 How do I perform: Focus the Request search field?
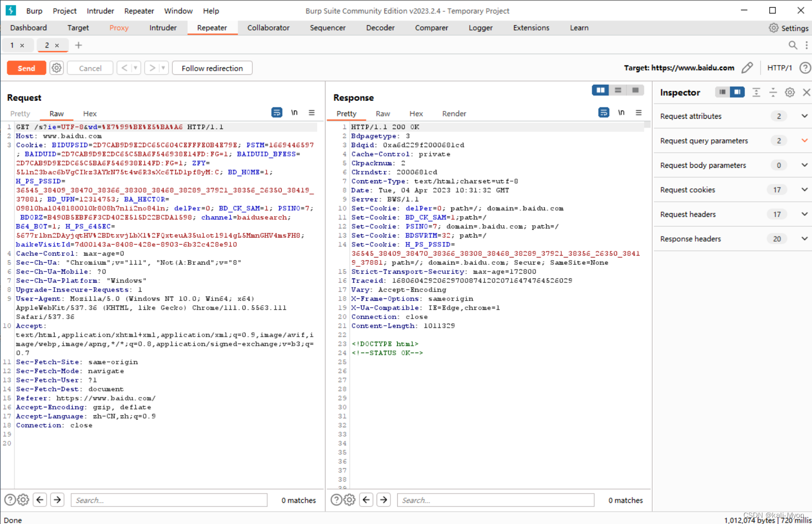[169, 500]
